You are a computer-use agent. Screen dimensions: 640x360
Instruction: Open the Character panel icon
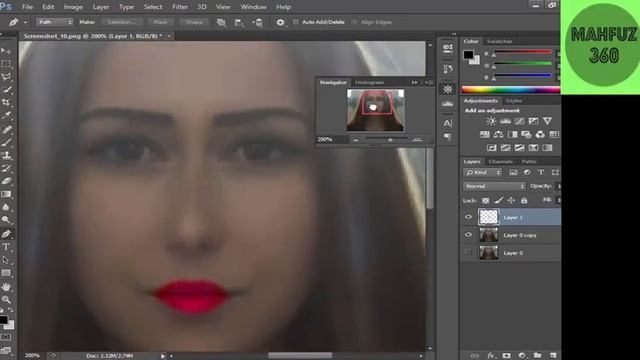click(x=448, y=123)
